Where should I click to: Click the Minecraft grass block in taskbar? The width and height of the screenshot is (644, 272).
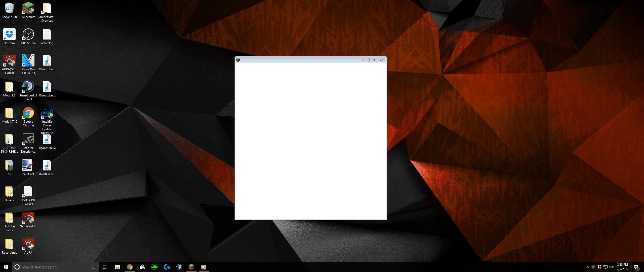[x=191, y=267]
